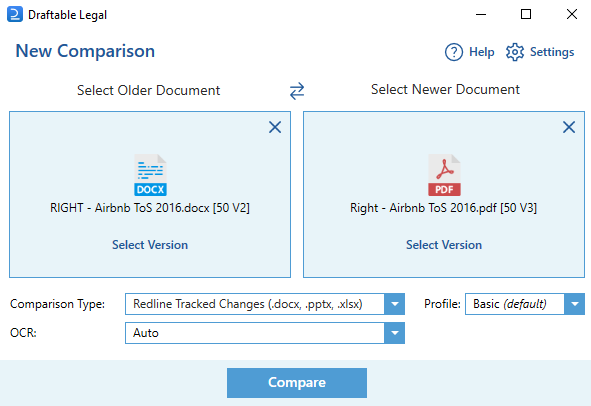Click the DOCX file icon
Screen dimensions: 591x406
tap(150, 175)
